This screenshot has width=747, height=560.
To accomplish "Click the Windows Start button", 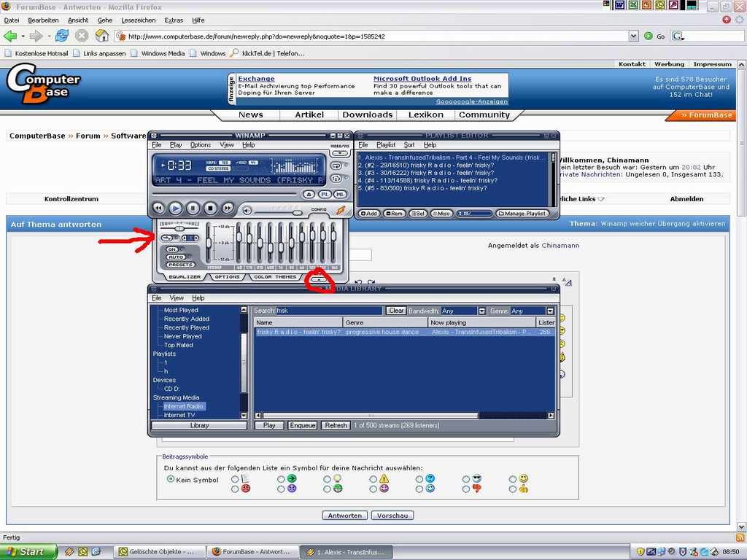I will point(28,552).
